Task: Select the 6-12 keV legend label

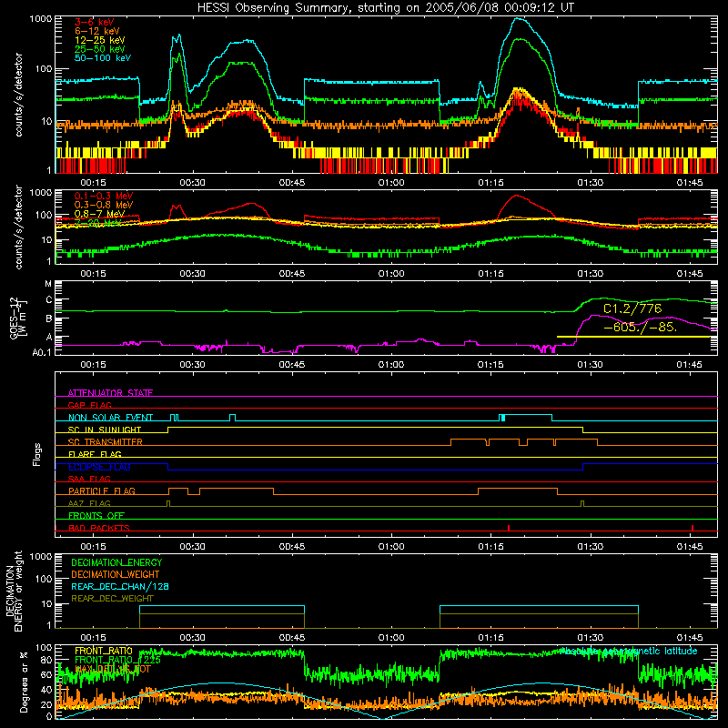Action: [x=97, y=31]
